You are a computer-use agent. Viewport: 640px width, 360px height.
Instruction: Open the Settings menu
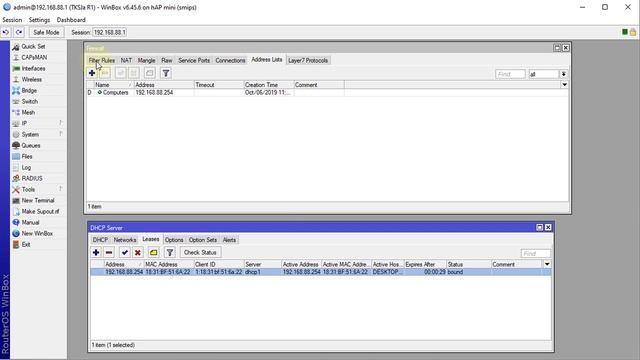click(x=39, y=20)
